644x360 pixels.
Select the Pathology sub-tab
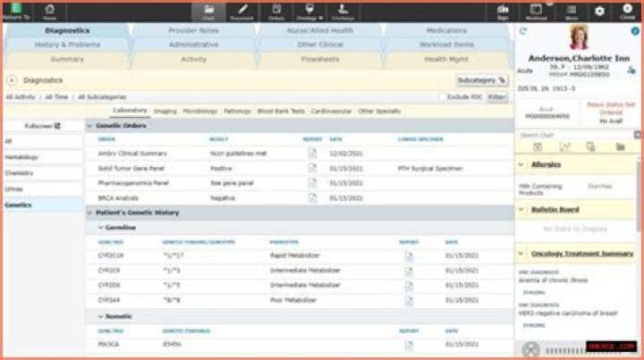point(237,112)
